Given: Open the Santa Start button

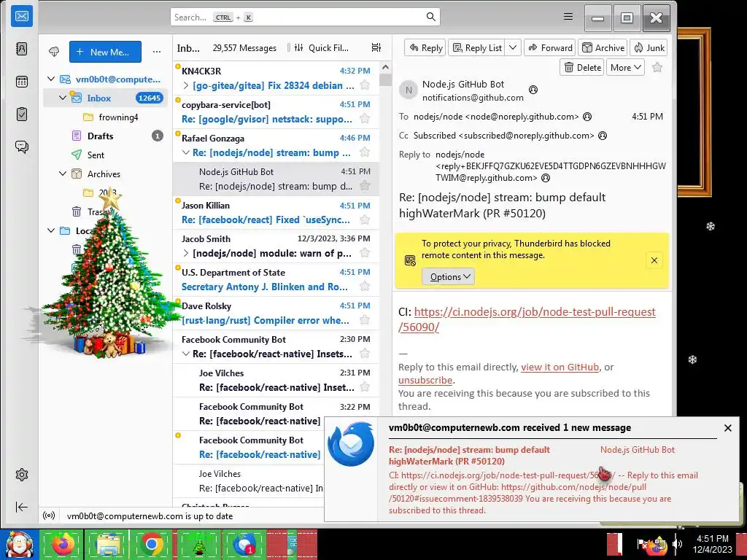Looking at the screenshot, I should (19, 544).
